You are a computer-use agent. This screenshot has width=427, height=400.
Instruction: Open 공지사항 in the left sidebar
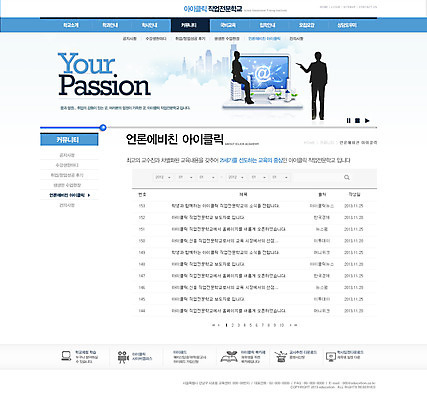(67, 155)
